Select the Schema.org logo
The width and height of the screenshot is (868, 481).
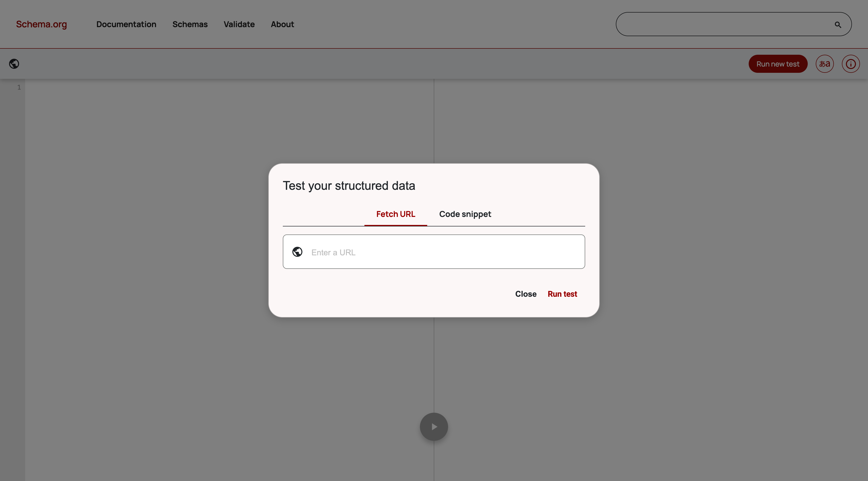41,24
